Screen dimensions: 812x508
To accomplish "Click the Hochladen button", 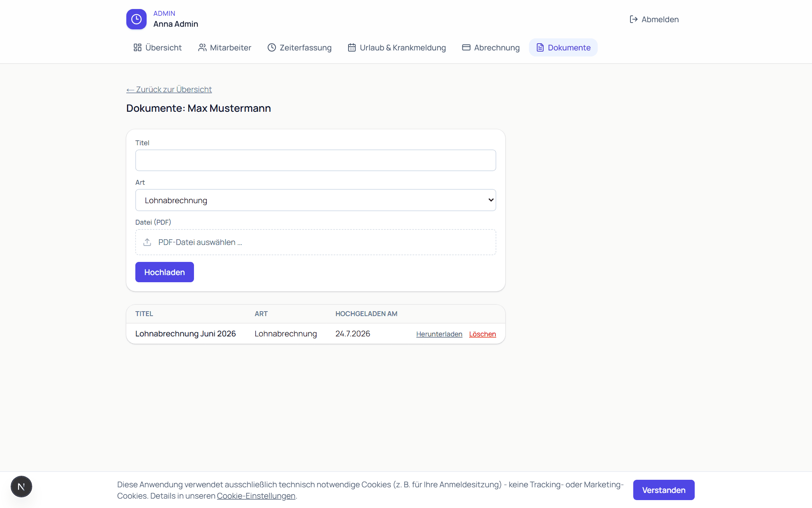I will pyautogui.click(x=165, y=272).
